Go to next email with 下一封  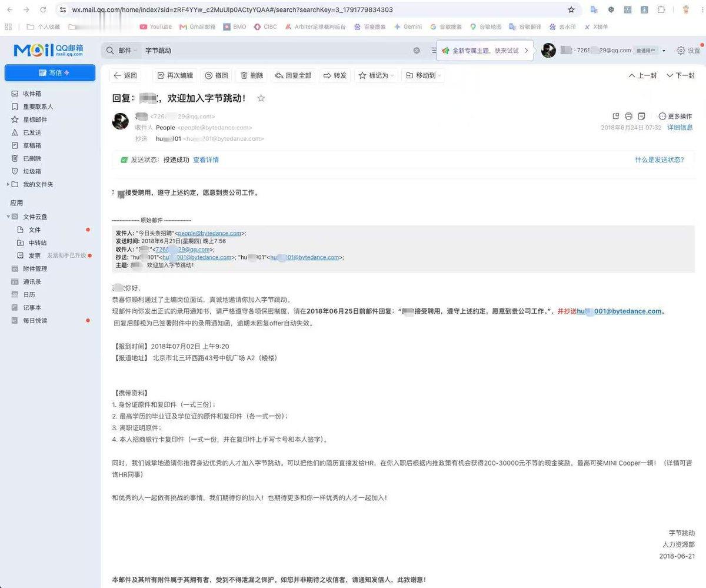tap(681, 75)
